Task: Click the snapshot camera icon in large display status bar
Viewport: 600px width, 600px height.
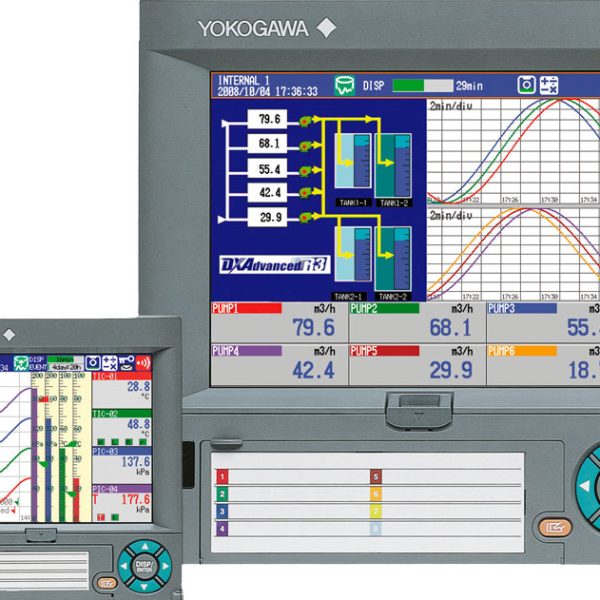Action: (526, 86)
